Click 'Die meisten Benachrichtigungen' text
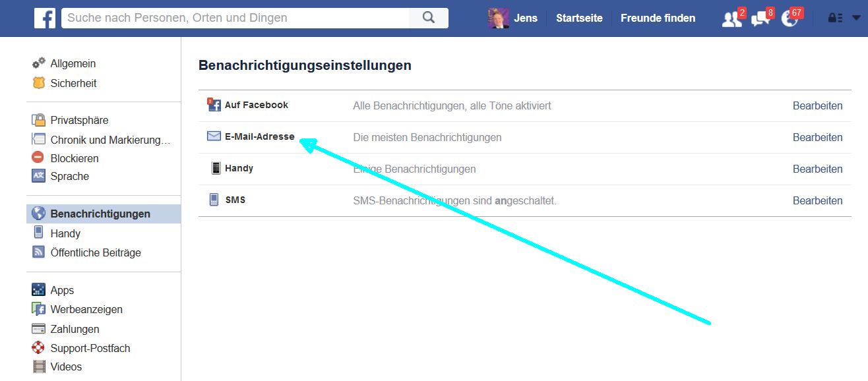The width and height of the screenshot is (868, 381). (427, 137)
